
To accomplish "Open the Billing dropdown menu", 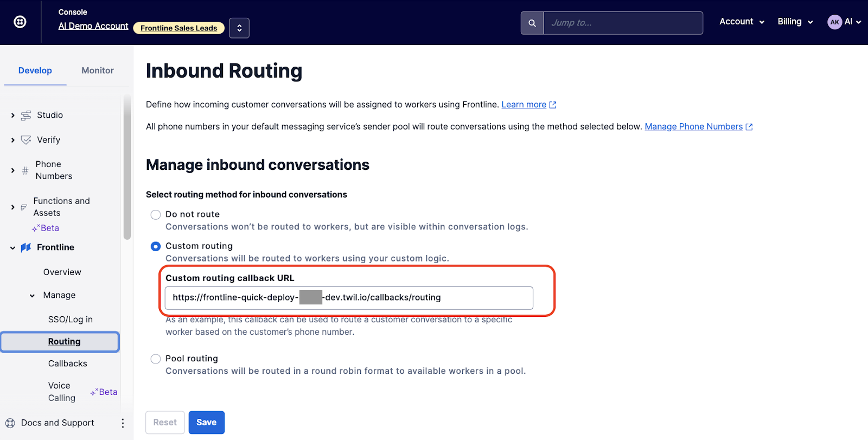I will point(795,22).
